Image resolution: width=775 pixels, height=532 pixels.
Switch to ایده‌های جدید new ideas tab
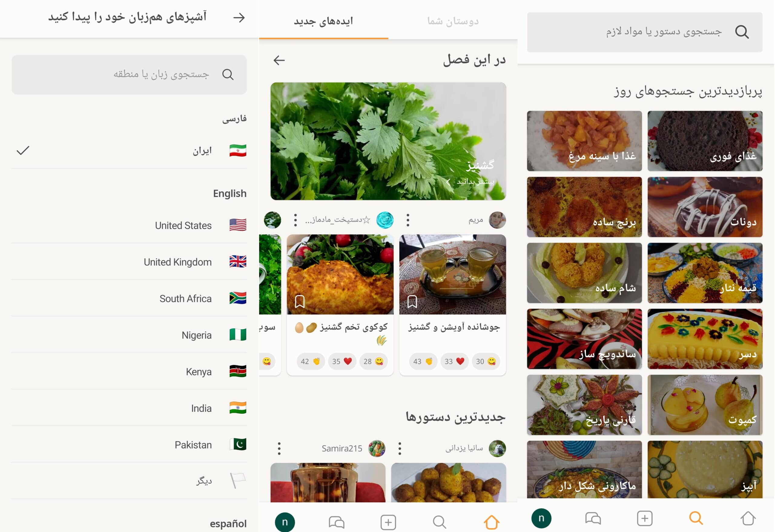click(x=323, y=21)
